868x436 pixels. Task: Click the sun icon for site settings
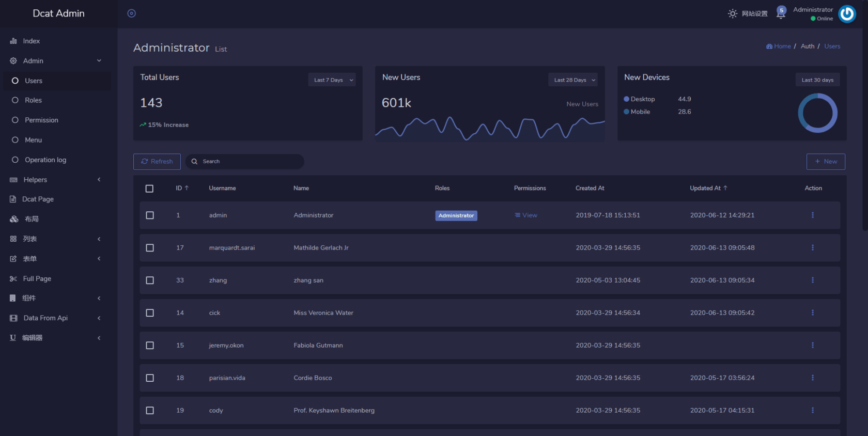[733, 14]
